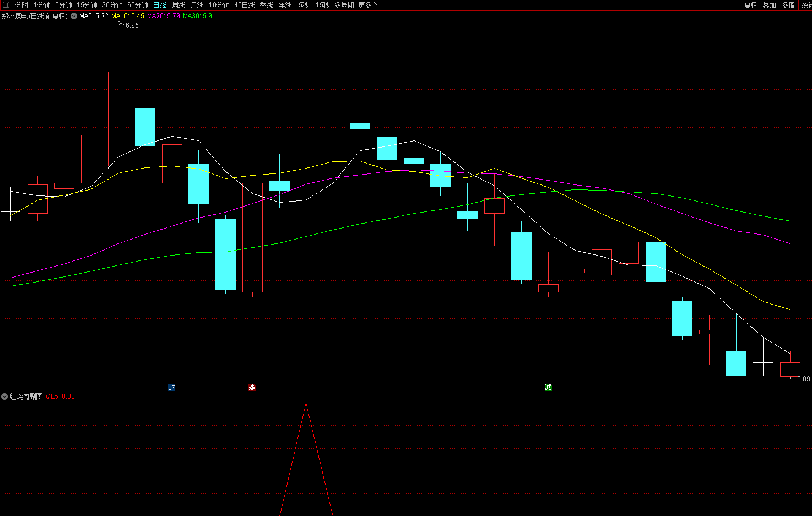This screenshot has height=516, width=812.
Task: Click the 6.95 high price label
Action: [132, 25]
